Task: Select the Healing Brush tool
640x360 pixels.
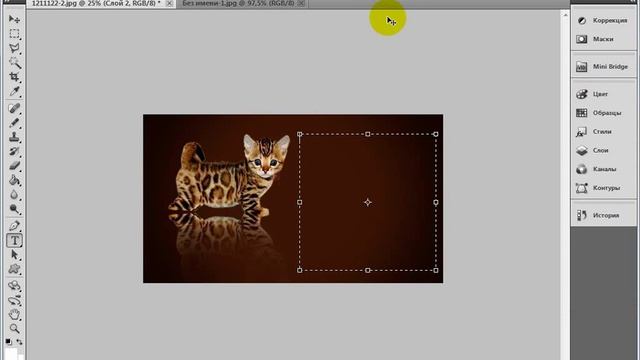Action: (x=14, y=108)
